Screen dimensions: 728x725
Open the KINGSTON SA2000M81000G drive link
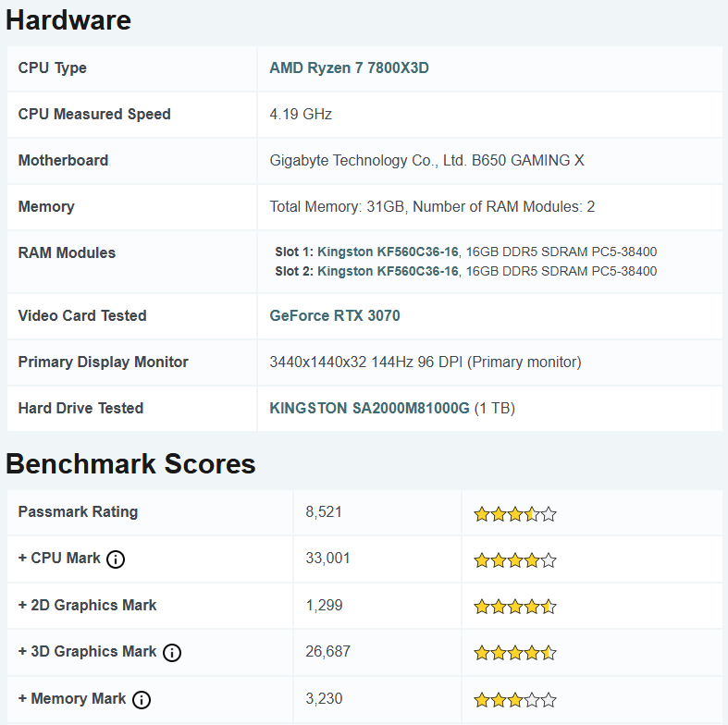click(370, 408)
